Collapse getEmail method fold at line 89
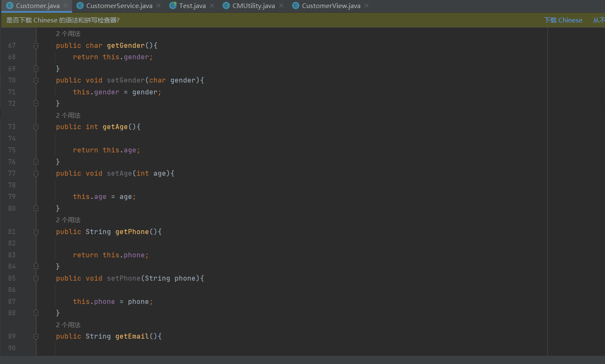 tap(36, 336)
